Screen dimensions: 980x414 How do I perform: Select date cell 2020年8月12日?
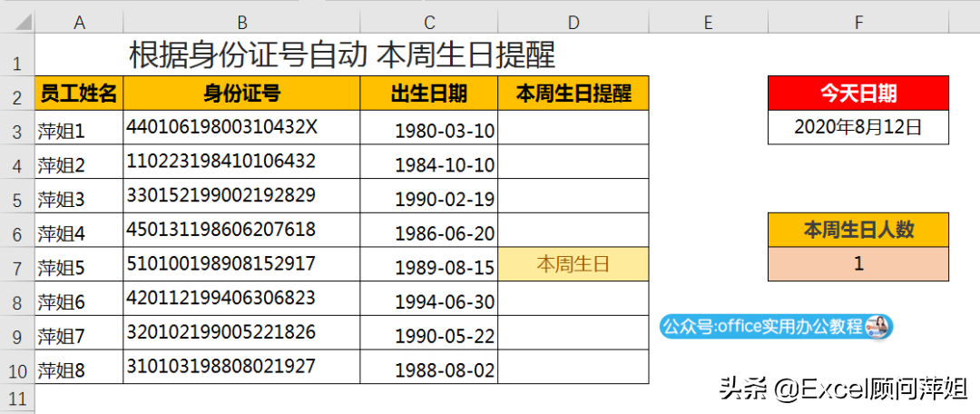coord(858,128)
